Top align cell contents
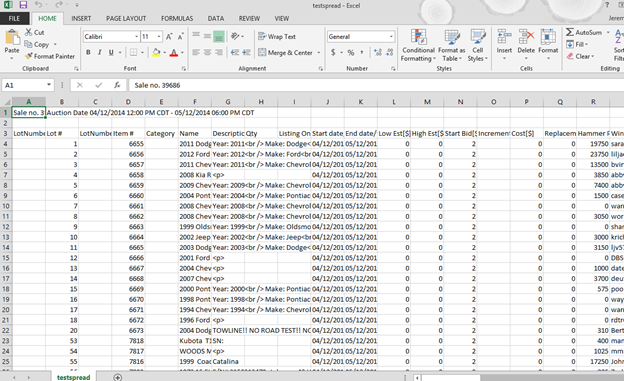 pyautogui.click(x=196, y=36)
